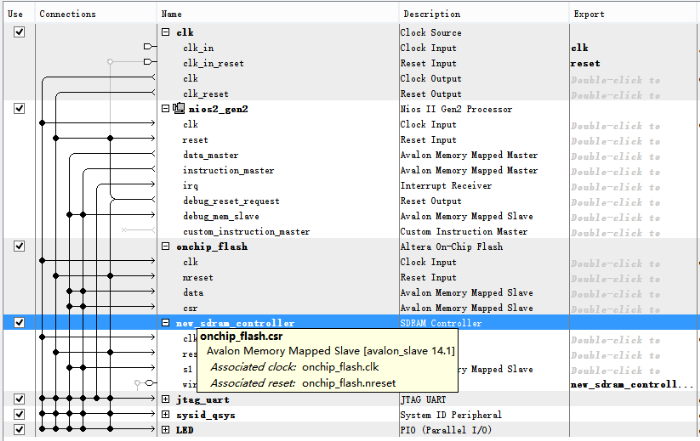The width and height of the screenshot is (700, 441).
Task: Disable the jtag_uart Use checkbox
Action: pyautogui.click(x=18, y=399)
